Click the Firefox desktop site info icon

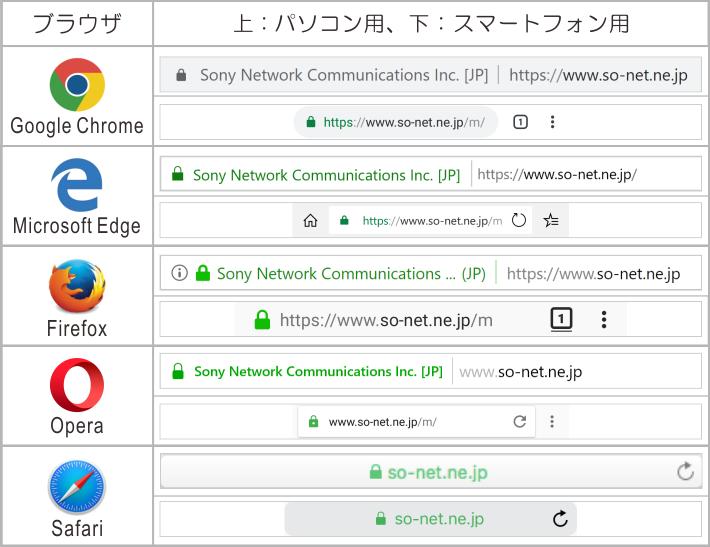coord(179,273)
